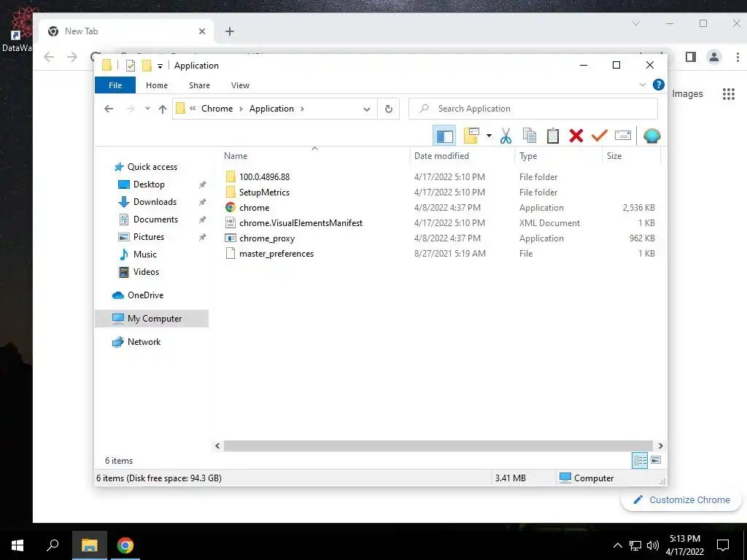The width and height of the screenshot is (747, 560).
Task: Open the Share ribbon tab
Action: tap(199, 85)
